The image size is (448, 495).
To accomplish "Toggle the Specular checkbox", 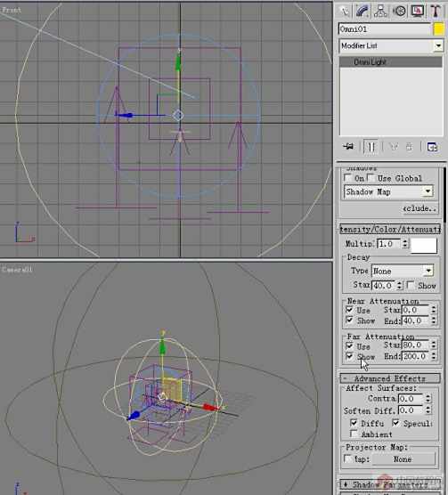I will pyautogui.click(x=396, y=422).
